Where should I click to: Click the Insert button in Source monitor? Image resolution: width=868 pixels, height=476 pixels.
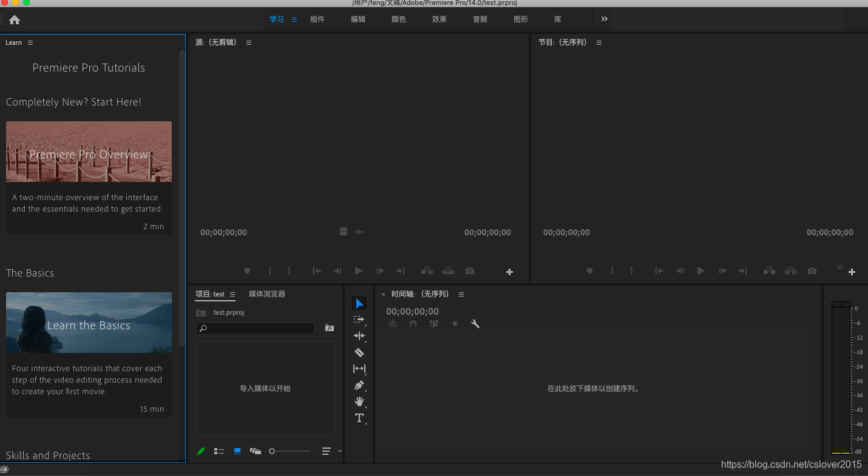tap(427, 271)
